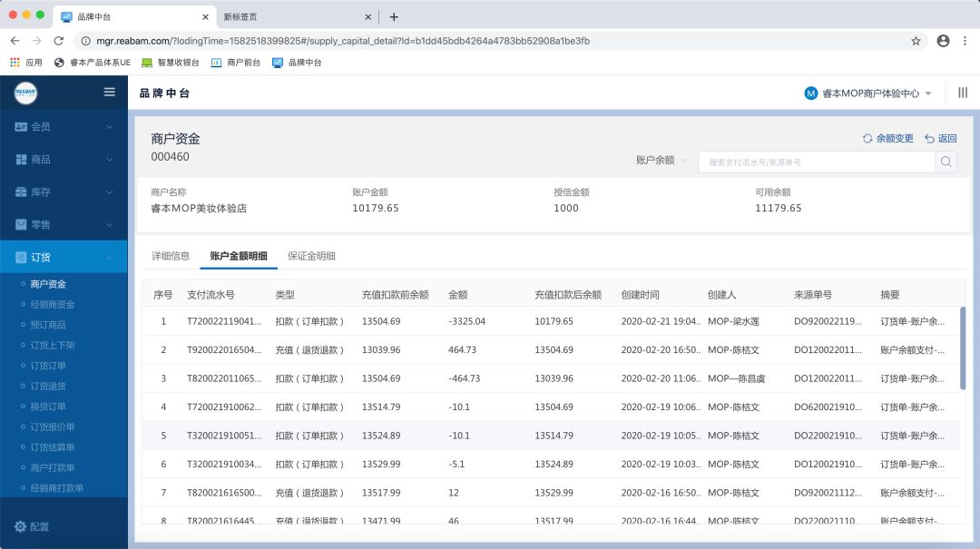Screen dimensions: 980x549
Task: Close the 品牌中台 browser tab
Action: (206, 17)
